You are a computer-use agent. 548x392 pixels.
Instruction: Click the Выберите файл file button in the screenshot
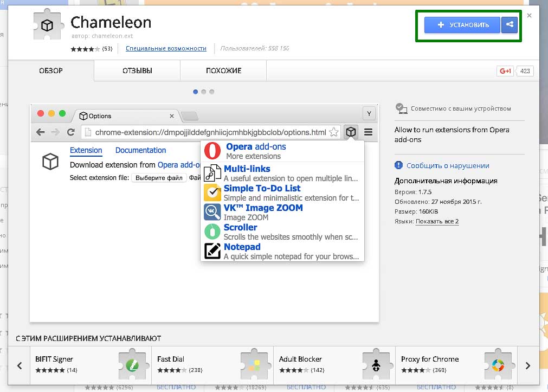click(159, 178)
